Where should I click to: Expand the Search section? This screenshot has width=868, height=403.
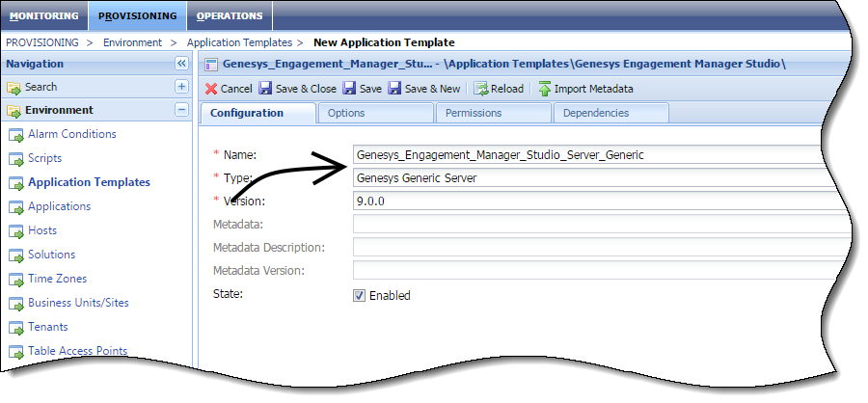181,87
